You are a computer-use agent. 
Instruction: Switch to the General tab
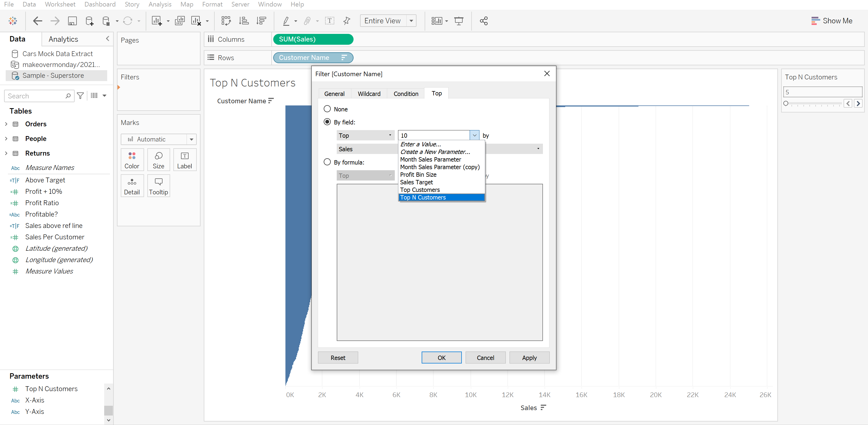pos(334,94)
